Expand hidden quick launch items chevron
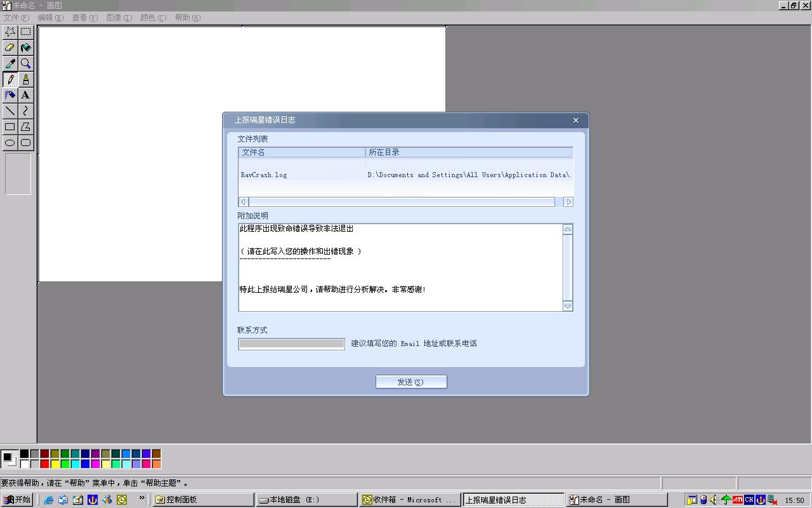 (x=142, y=497)
